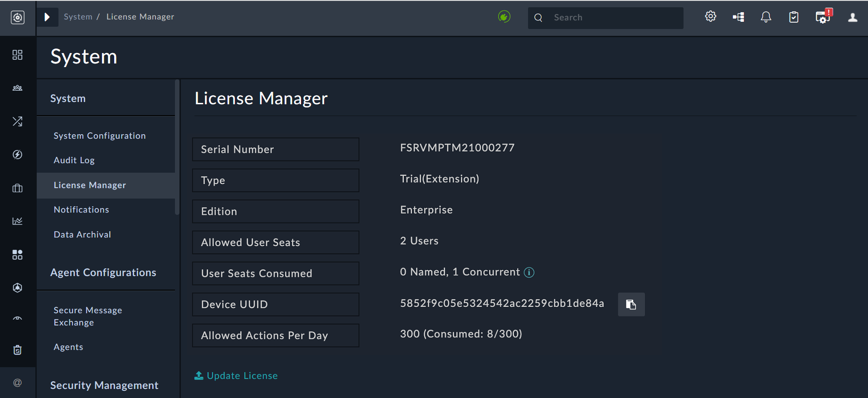Copy the Device UUID to clipboard
This screenshot has width=868, height=398.
631,304
